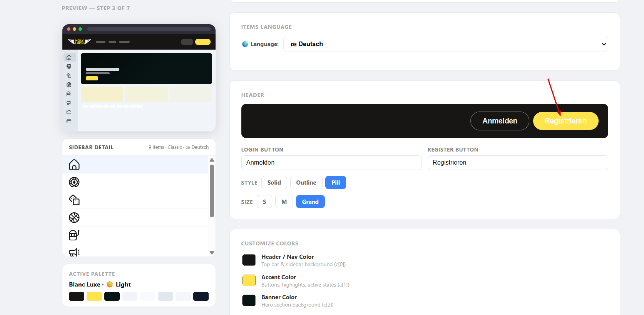644x315 pixels.
Task: Open the Language dropdown showing Deutsch
Action: (446, 44)
